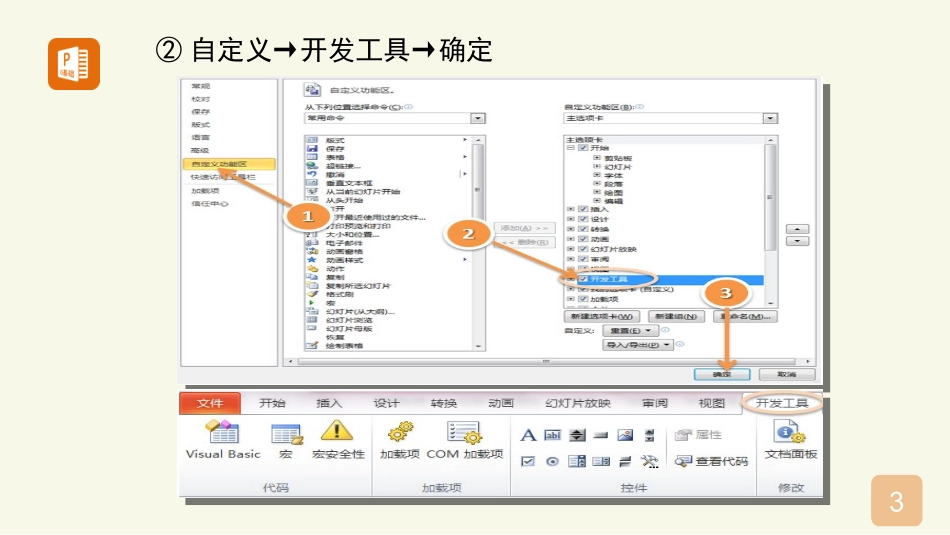
Task: Toggle the 加载项 tab checkbox in tree
Action: [x=583, y=299]
